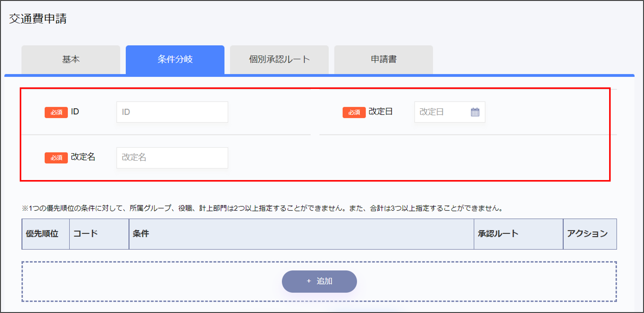Click the 改定日 field label
The width and height of the screenshot is (644, 313).
pyautogui.click(x=380, y=111)
